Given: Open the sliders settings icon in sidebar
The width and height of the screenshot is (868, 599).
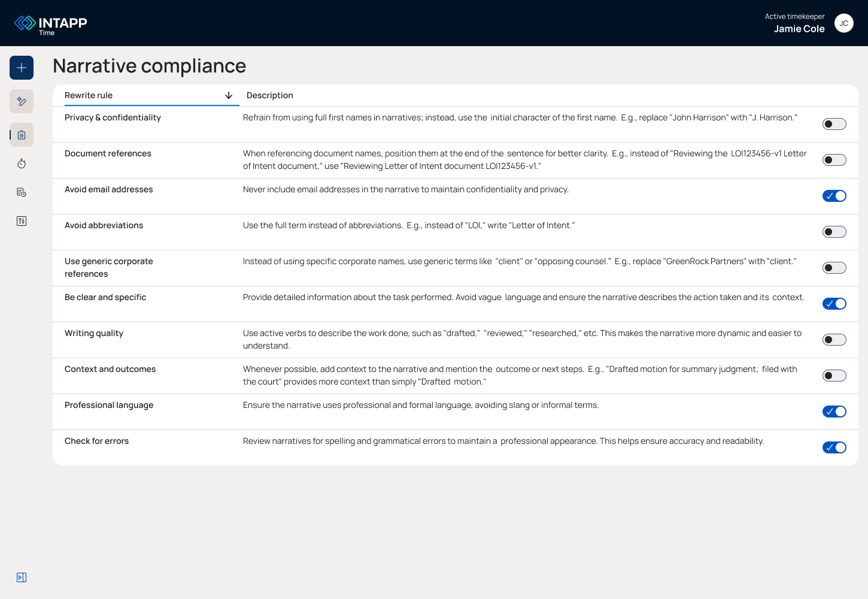Looking at the screenshot, I should tap(22, 221).
